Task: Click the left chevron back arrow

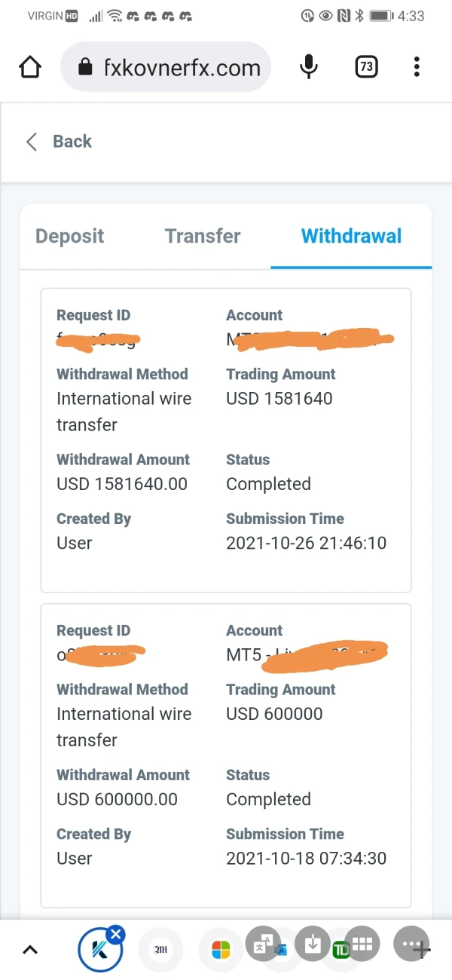Action: [x=32, y=142]
